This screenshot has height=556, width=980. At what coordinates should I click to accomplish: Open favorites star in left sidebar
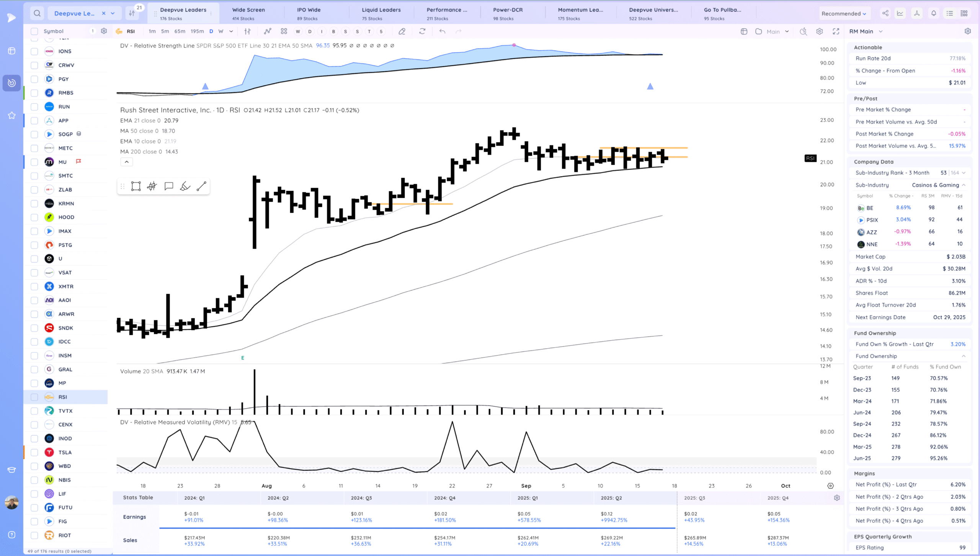[x=12, y=115]
